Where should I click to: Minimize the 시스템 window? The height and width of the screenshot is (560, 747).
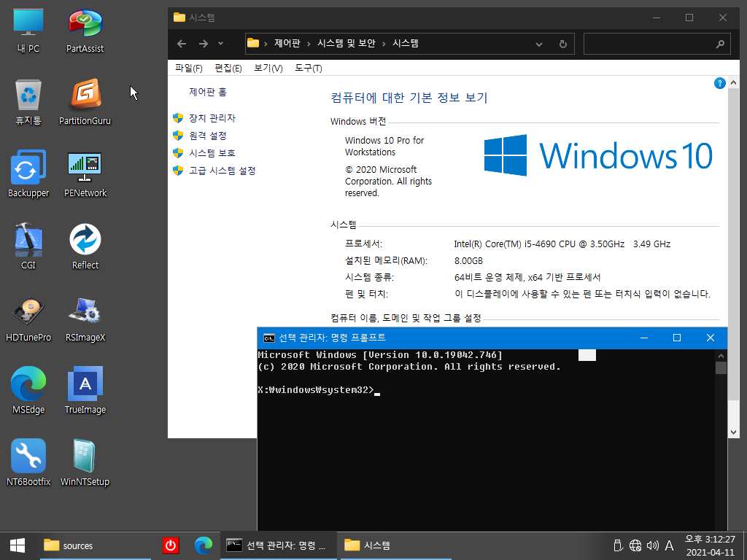[x=657, y=17]
